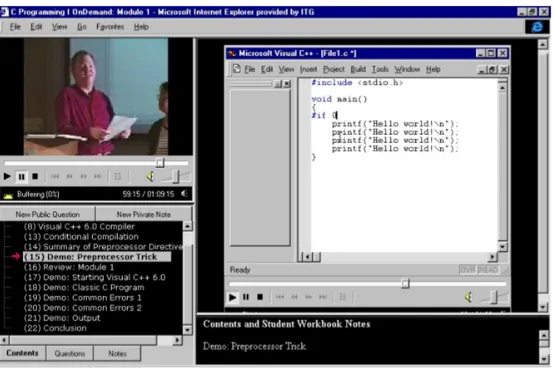
Task: Select (17) Demo: Starting Visual C++ 6.0
Action: tap(94, 277)
